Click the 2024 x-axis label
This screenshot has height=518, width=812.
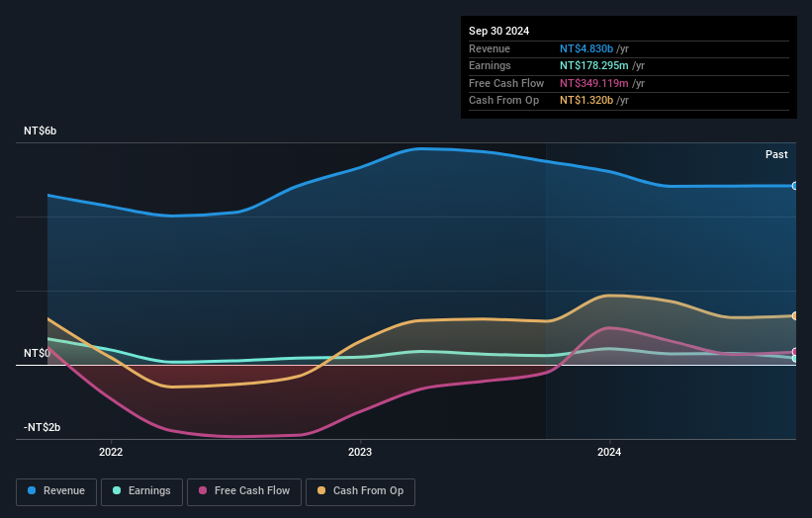(x=609, y=452)
